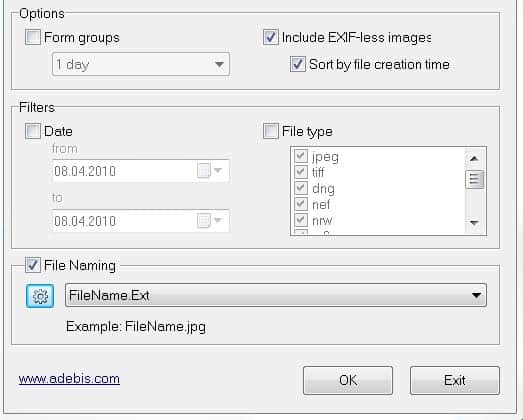Open the 'from' date dropdown arrow

(218, 170)
